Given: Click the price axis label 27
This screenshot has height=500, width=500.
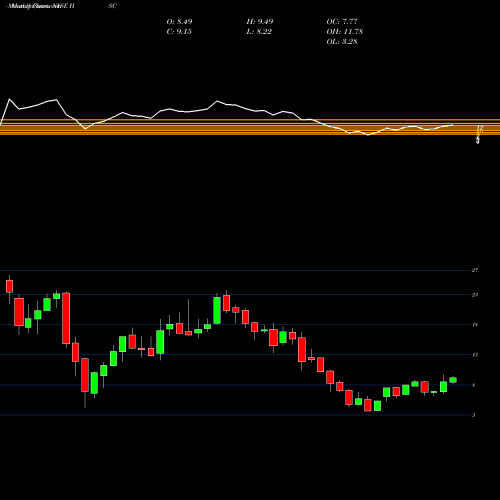Looking at the screenshot, I should coord(475,270).
